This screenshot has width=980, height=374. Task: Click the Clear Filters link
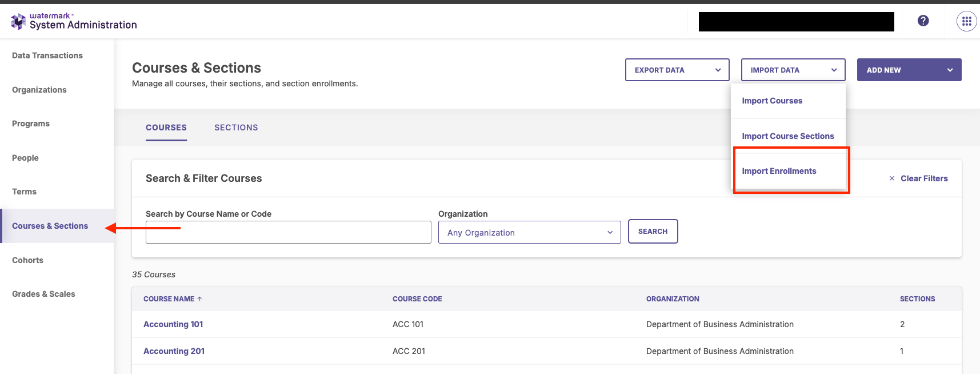(x=924, y=178)
